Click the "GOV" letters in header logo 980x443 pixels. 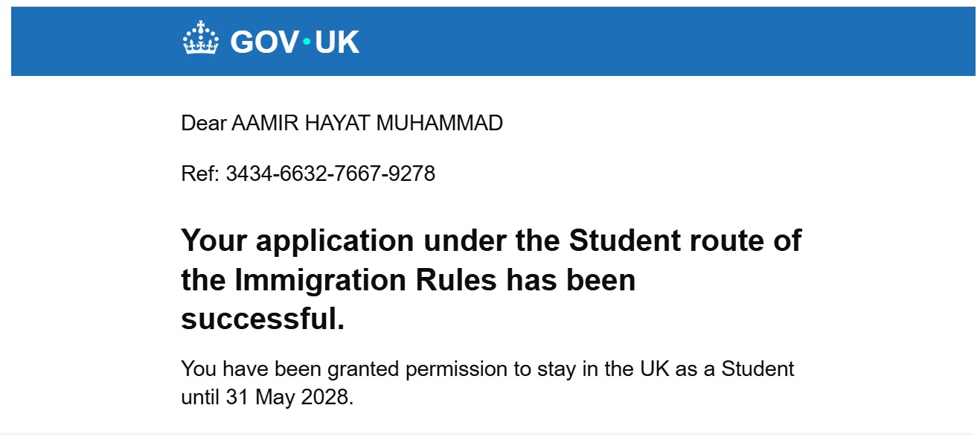pyautogui.click(x=264, y=42)
